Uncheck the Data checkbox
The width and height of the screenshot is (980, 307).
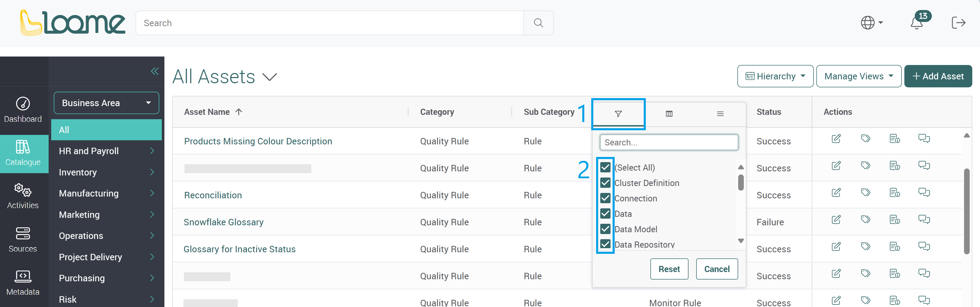click(x=605, y=213)
